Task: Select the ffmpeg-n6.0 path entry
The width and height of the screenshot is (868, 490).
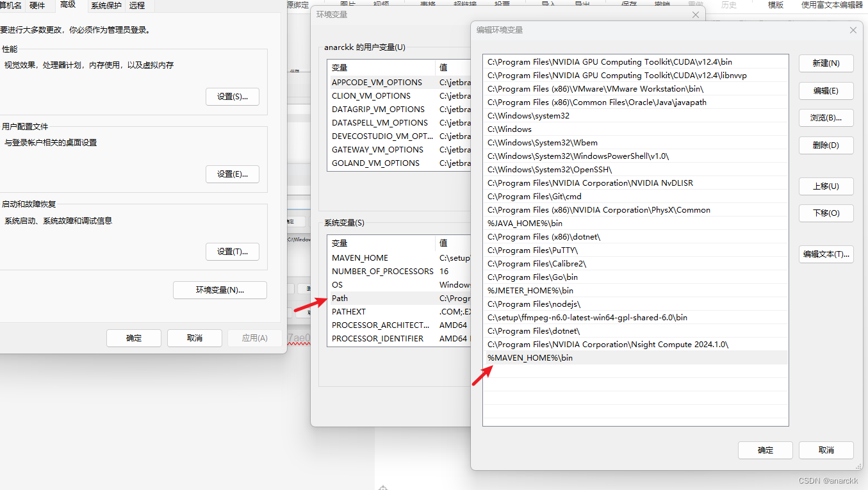Action: coord(635,318)
